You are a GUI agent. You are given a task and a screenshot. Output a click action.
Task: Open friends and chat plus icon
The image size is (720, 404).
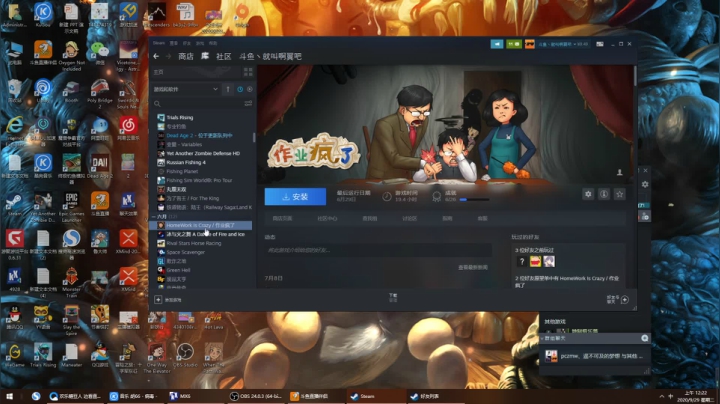click(x=624, y=300)
